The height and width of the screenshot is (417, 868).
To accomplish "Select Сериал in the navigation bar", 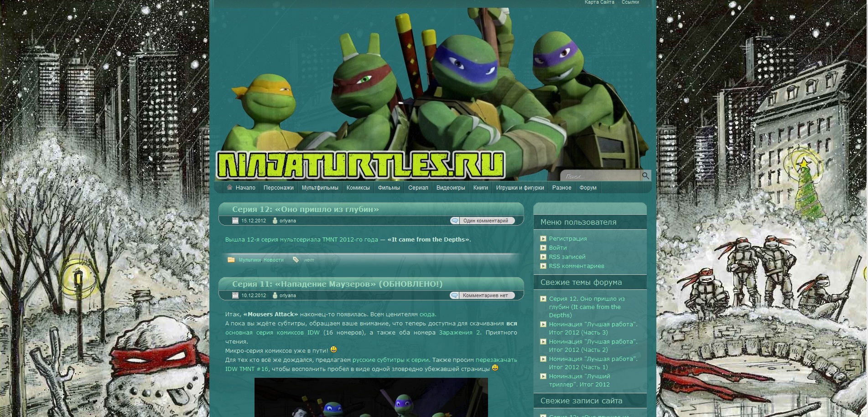I will 418,188.
